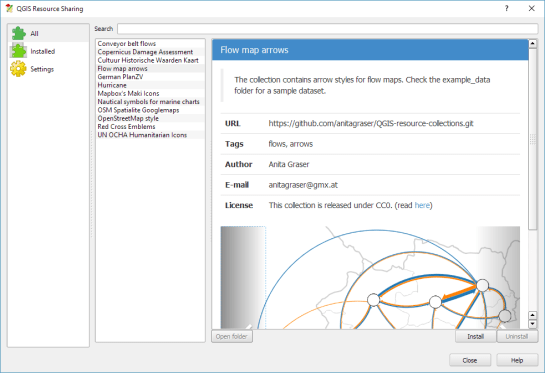
Task: Click the lower scroll-up arrow near bottom
Action: [532, 315]
